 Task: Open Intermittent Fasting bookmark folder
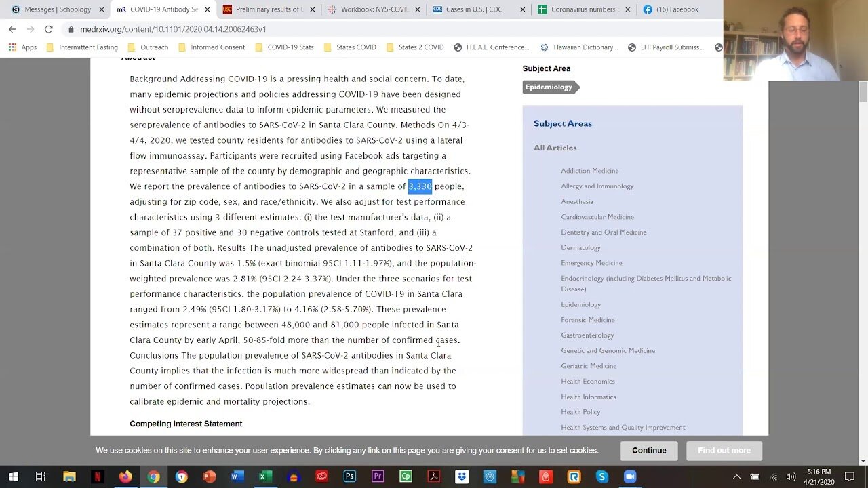81,47
